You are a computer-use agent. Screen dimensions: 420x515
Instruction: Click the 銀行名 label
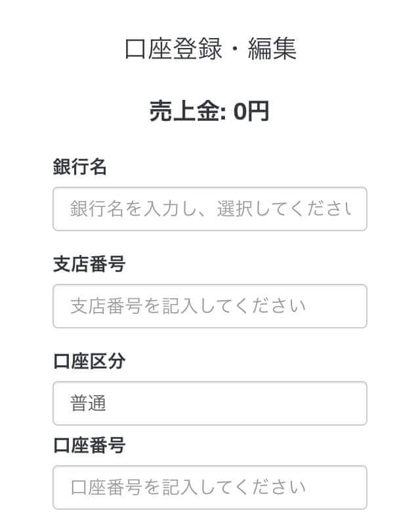pos(80,167)
